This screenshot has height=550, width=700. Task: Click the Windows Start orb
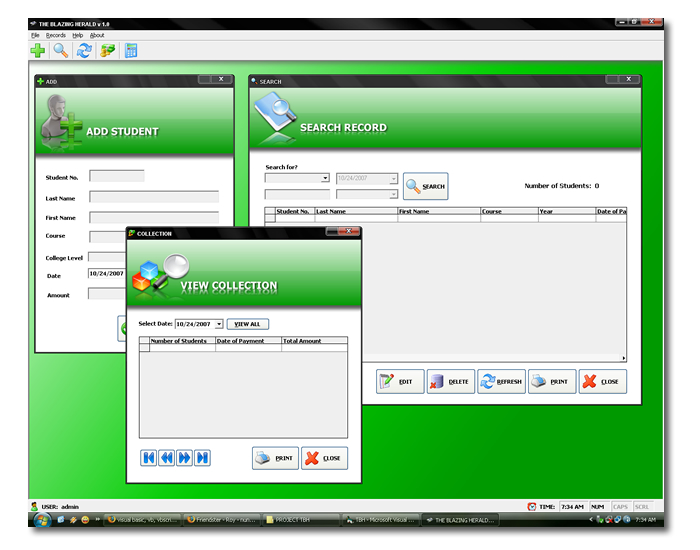click(x=43, y=520)
